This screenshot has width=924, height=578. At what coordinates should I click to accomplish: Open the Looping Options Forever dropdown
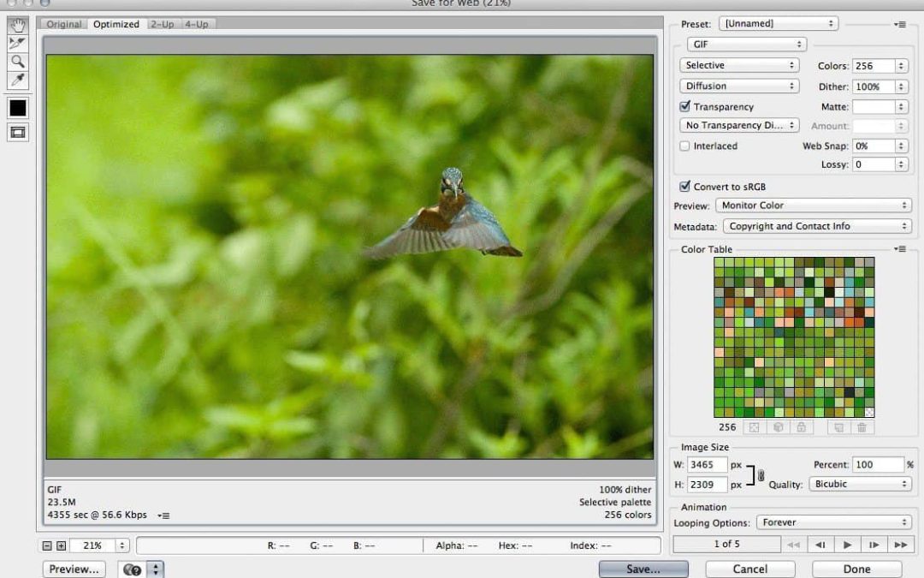(833, 522)
